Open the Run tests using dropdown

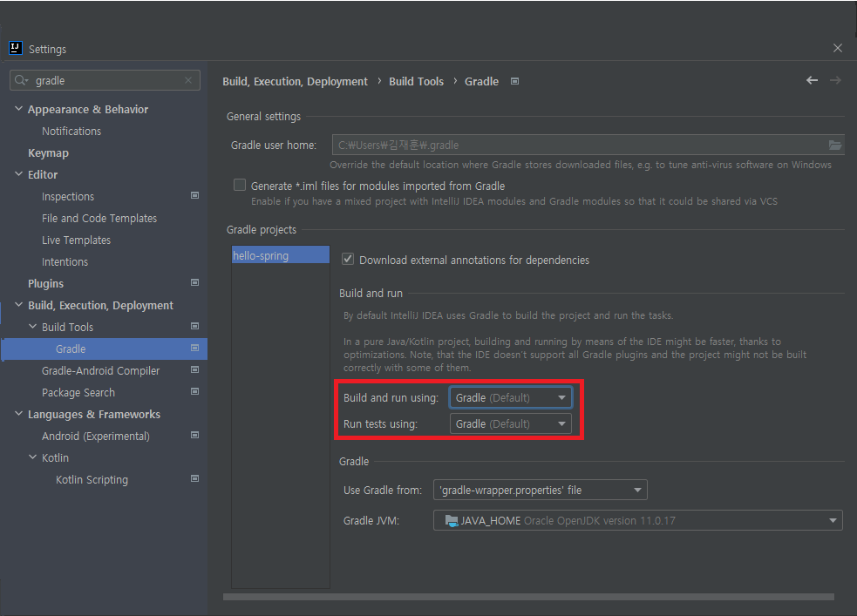tap(511, 423)
